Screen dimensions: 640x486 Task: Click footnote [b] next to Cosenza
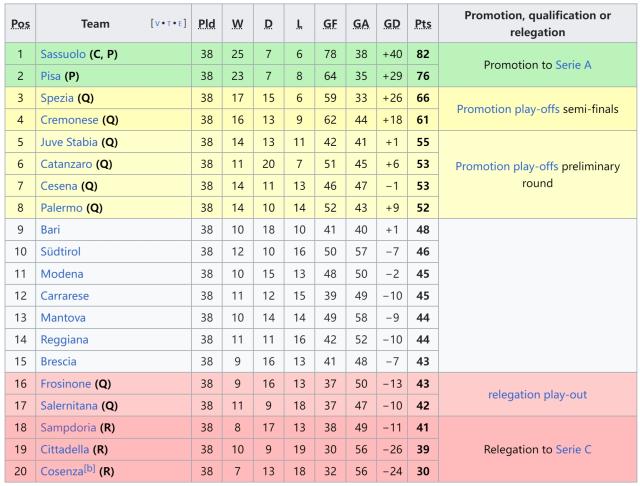click(x=90, y=469)
